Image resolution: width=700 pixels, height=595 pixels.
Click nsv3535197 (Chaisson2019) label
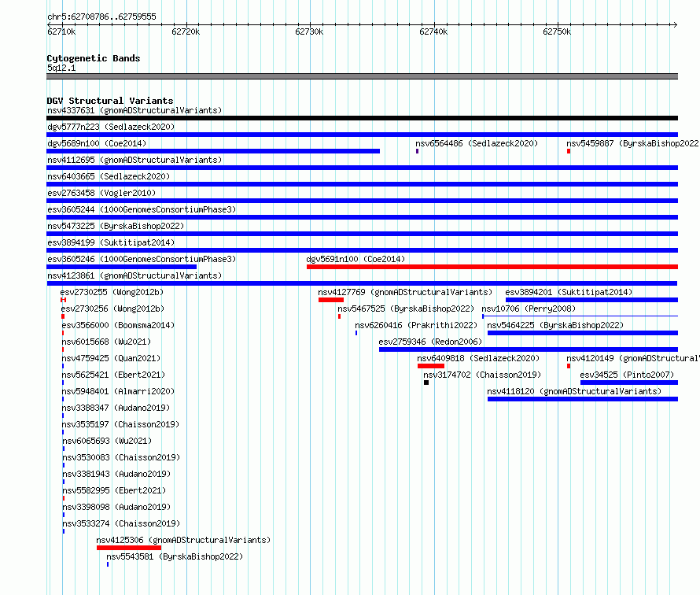[x=120, y=424]
